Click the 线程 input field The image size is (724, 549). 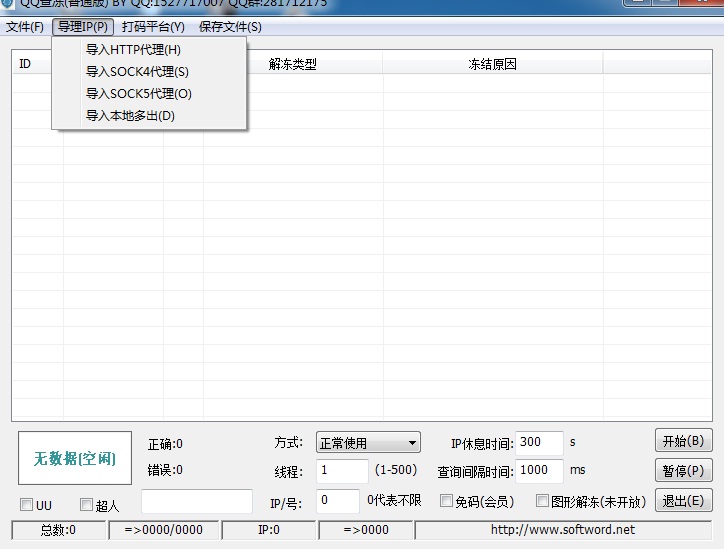click(x=342, y=471)
